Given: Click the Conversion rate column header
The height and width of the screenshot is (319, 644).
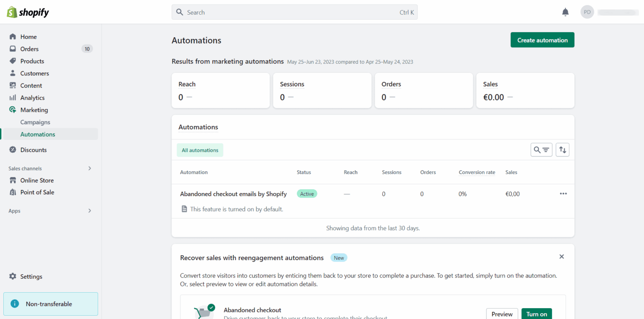Looking at the screenshot, I should coord(477,172).
